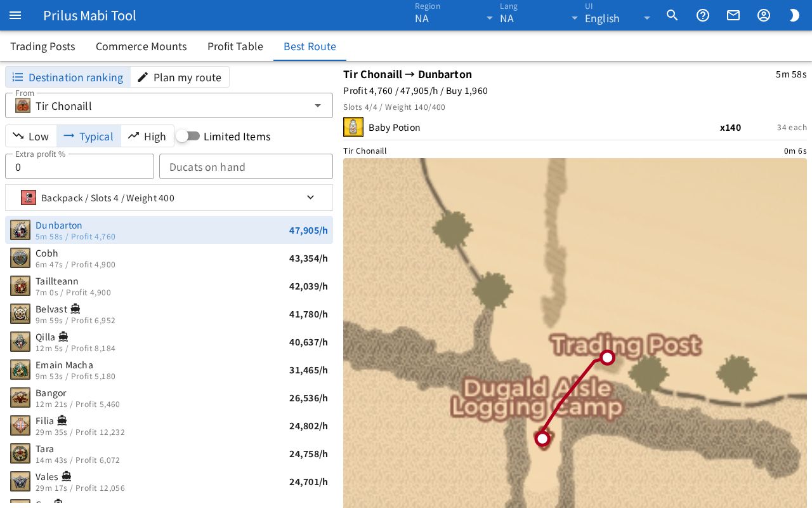
Task: Click the ship icon next to Belvast
Action: (x=75, y=309)
